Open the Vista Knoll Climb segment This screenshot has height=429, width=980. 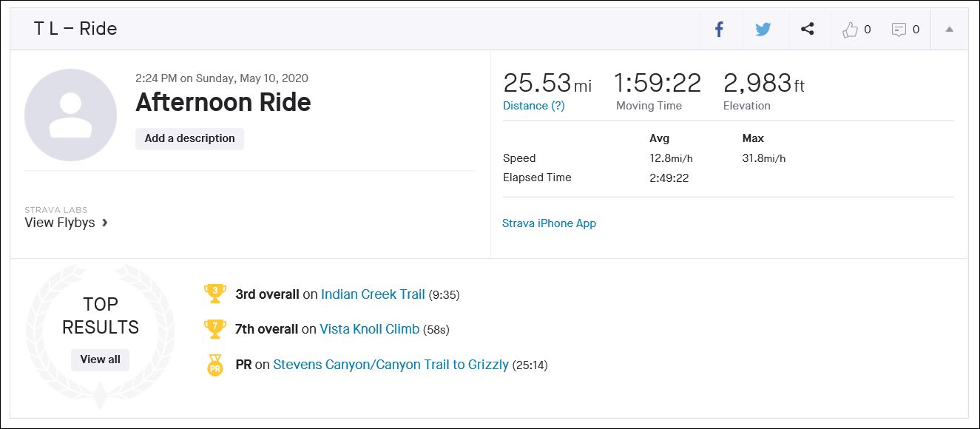click(x=369, y=329)
